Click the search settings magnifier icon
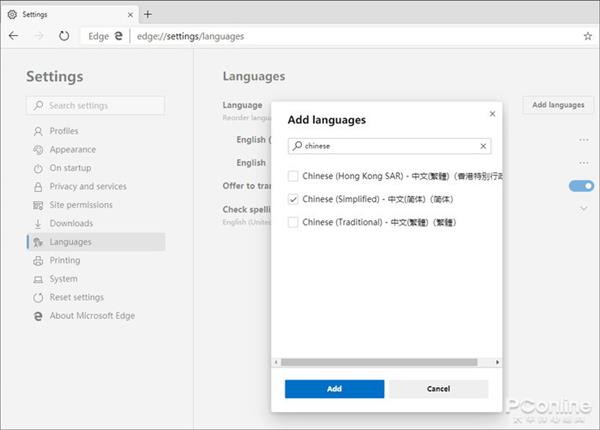Viewport: 600px width, 430px height. [38, 105]
